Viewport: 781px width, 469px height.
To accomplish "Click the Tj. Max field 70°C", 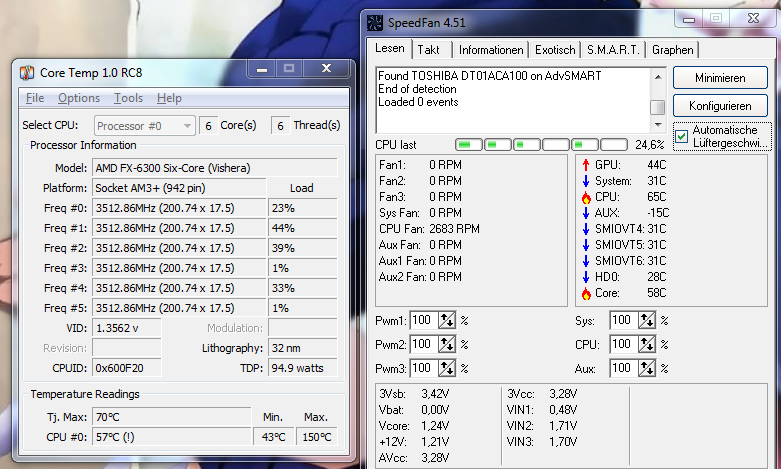I will (171, 417).
